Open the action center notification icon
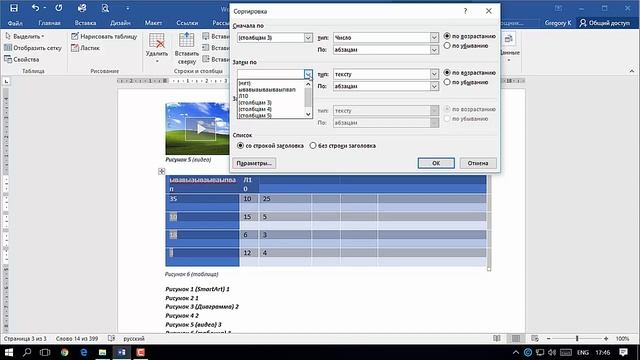The height and width of the screenshot is (360, 640). 623,352
